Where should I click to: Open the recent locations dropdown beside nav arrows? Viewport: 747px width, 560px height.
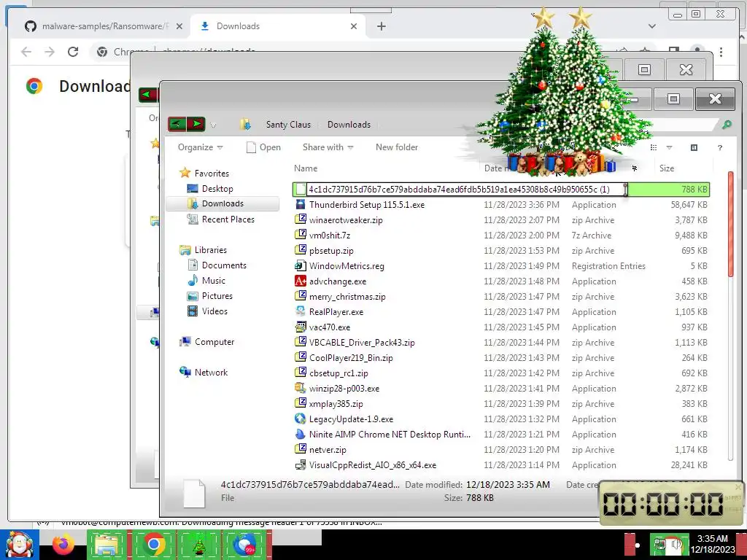tap(214, 125)
